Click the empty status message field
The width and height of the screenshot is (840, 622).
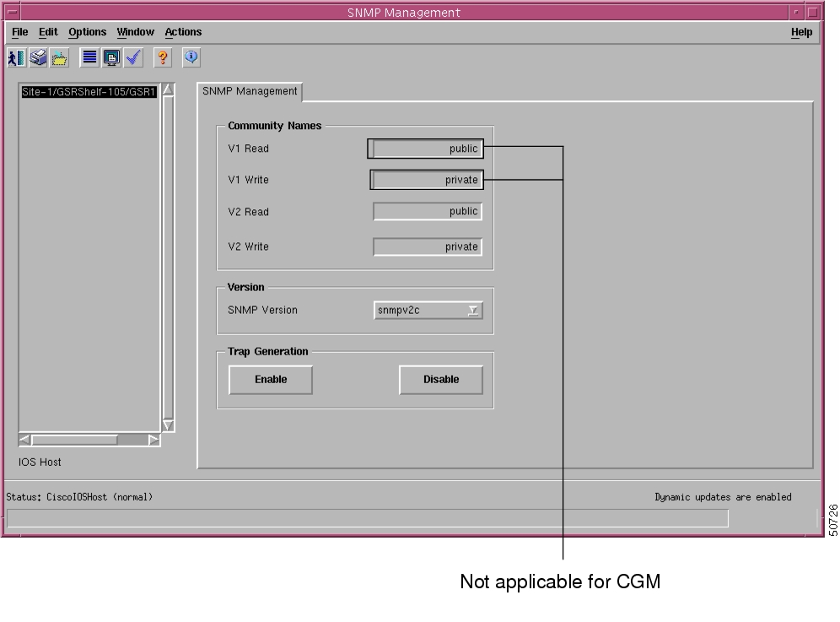pos(368,518)
